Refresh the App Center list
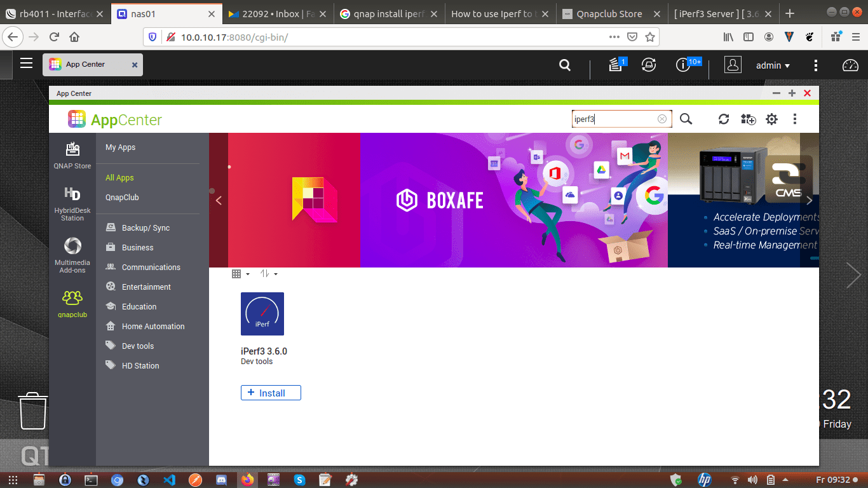The height and width of the screenshot is (488, 868). (724, 119)
